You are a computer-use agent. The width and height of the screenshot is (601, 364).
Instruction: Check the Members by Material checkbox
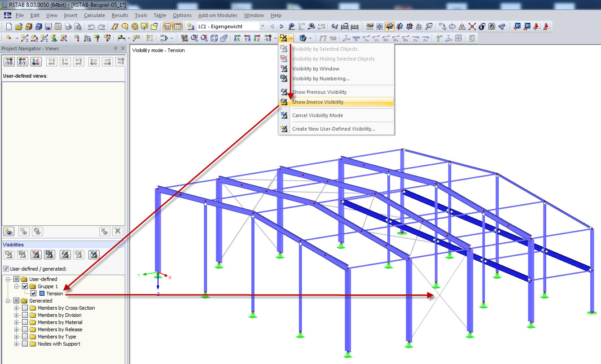click(25, 322)
